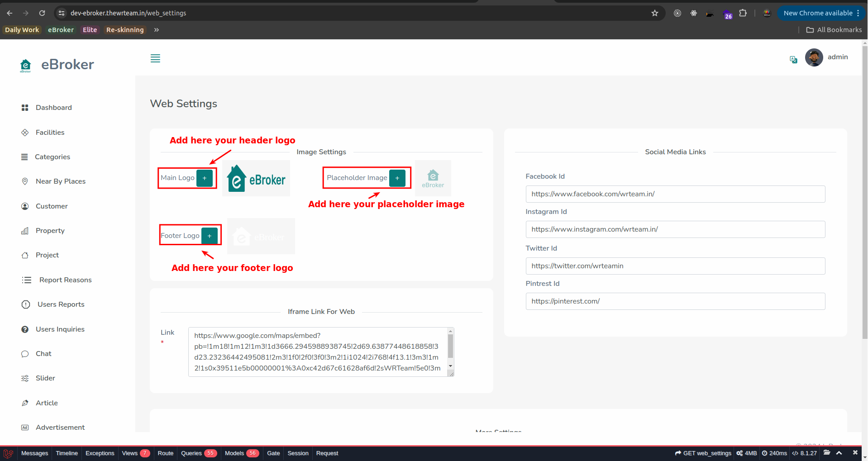Open the Slider page from sidebar
The width and height of the screenshot is (868, 461).
point(45,378)
